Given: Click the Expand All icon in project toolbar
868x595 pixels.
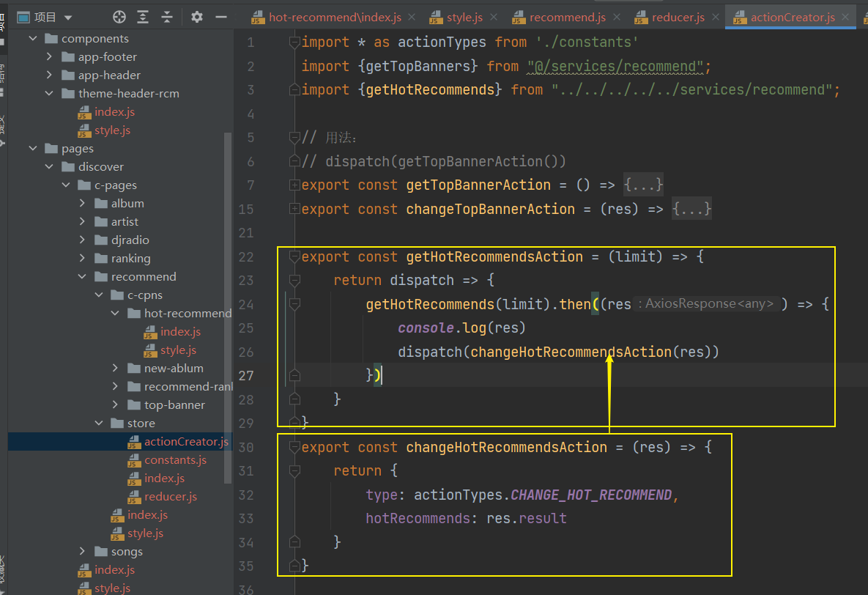Looking at the screenshot, I should click(143, 17).
